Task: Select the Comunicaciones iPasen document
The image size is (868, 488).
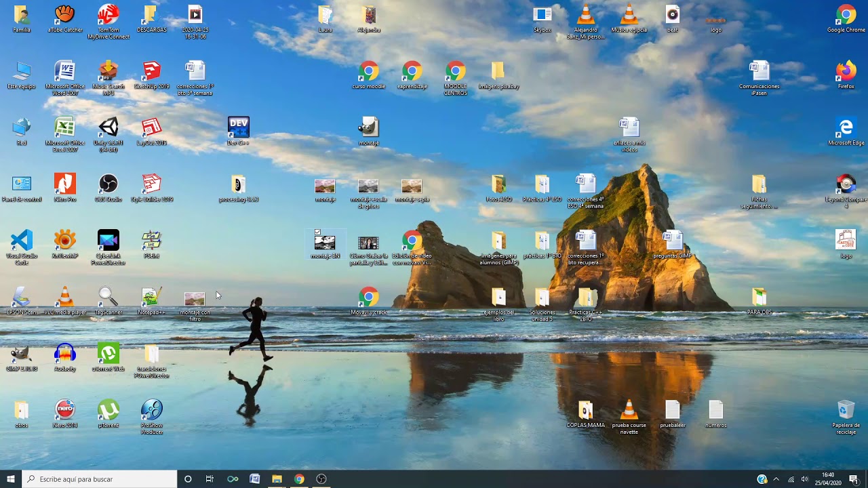Action: coord(759,79)
